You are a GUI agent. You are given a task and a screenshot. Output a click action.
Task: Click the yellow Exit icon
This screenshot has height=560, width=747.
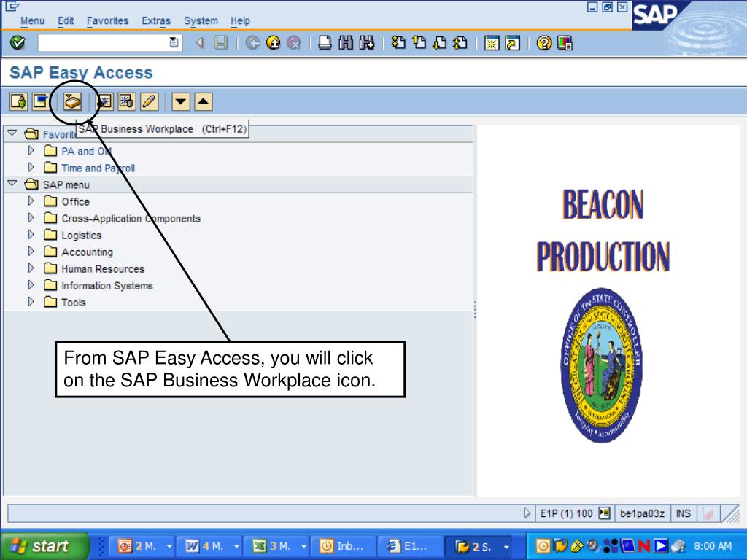tap(274, 43)
